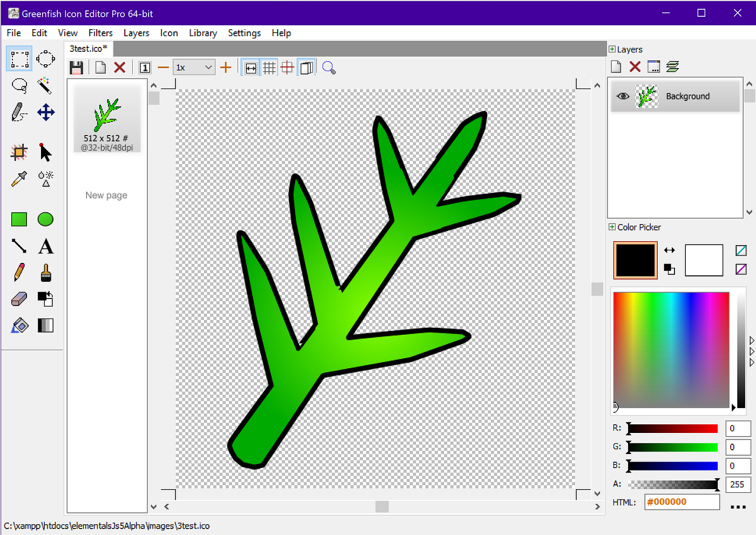Choose the green Ellipse shape tool
The width and height of the screenshot is (756, 535).
coord(45,219)
